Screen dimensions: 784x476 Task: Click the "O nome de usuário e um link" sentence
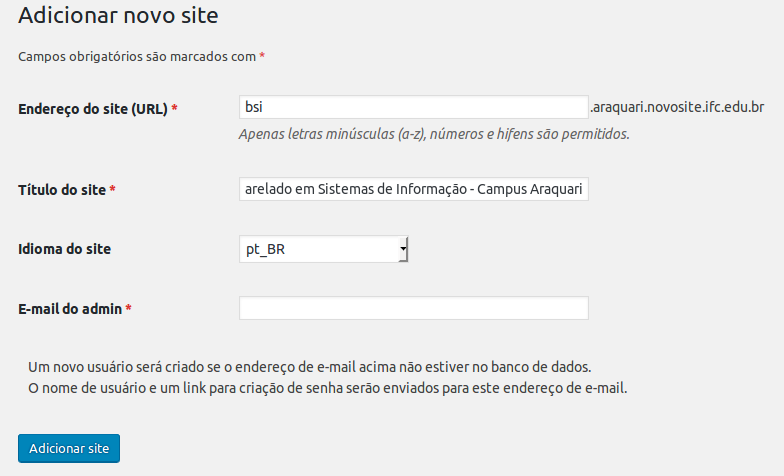[327, 388]
